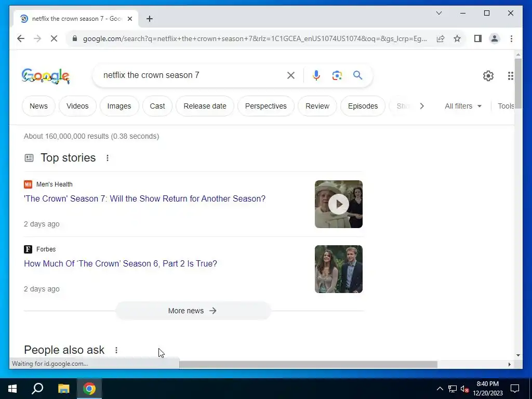Open search Tools
Image resolution: width=532 pixels, height=399 pixels.
click(506, 106)
